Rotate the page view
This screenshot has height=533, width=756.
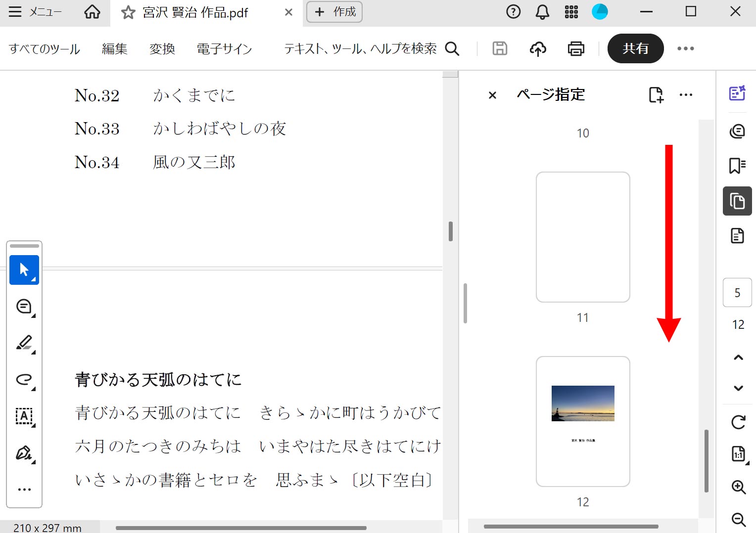pos(737,422)
